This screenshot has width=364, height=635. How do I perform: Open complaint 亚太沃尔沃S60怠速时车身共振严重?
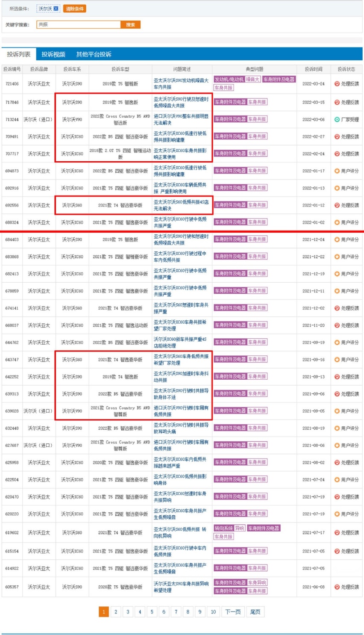181,308
